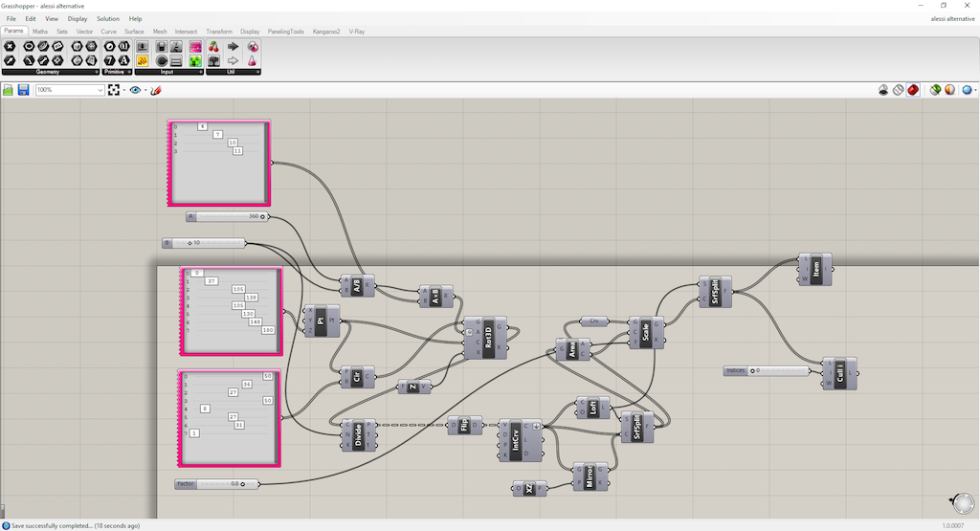This screenshot has height=531, width=980.
Task: Expand the Geometry panel with its corner plus
Action: click(97, 72)
